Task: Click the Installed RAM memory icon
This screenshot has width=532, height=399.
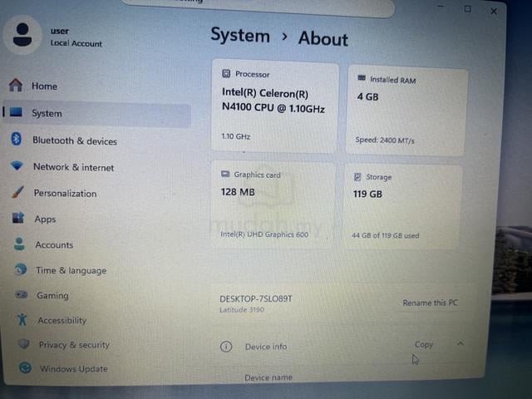Action: point(362,78)
